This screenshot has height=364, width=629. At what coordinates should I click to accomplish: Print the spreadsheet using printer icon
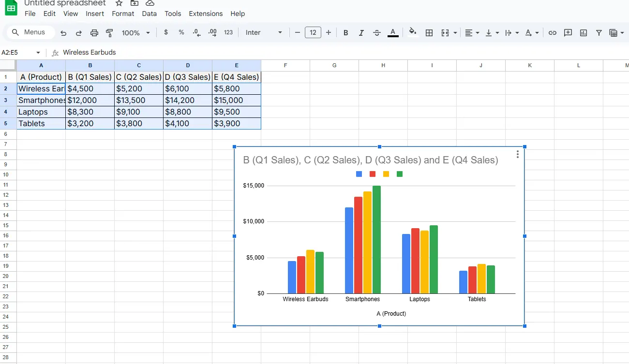click(94, 33)
